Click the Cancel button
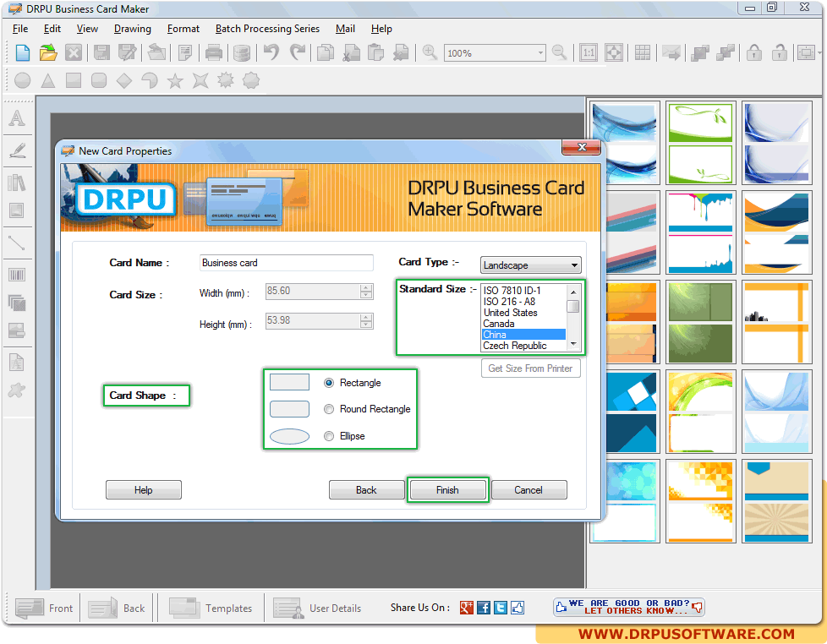The image size is (827, 644). 529,489
